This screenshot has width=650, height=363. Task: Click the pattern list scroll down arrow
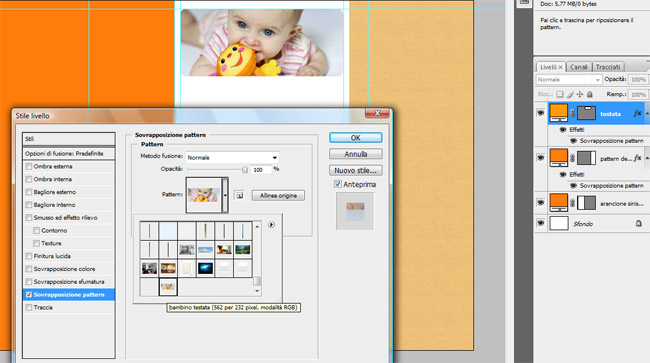pyautogui.click(x=257, y=291)
